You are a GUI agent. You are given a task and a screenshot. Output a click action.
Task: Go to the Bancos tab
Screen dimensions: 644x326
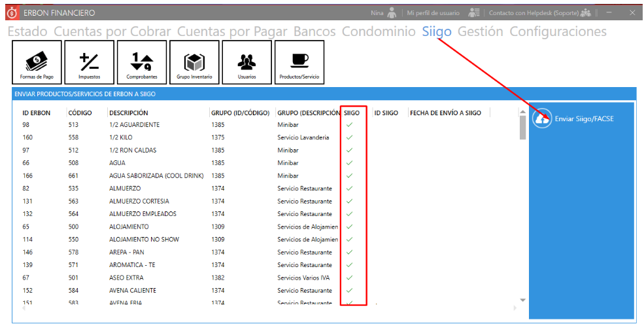tap(314, 31)
